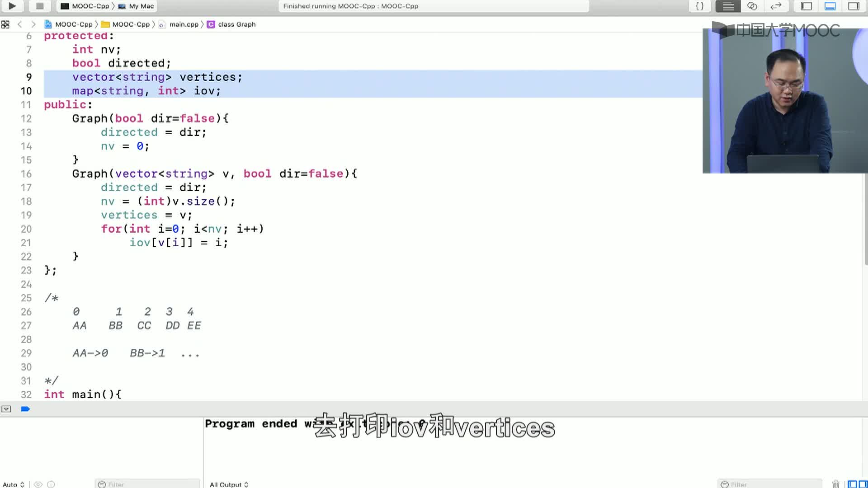This screenshot has height=488, width=868.
Task: Click line number 32 in gutter
Action: click(26, 394)
